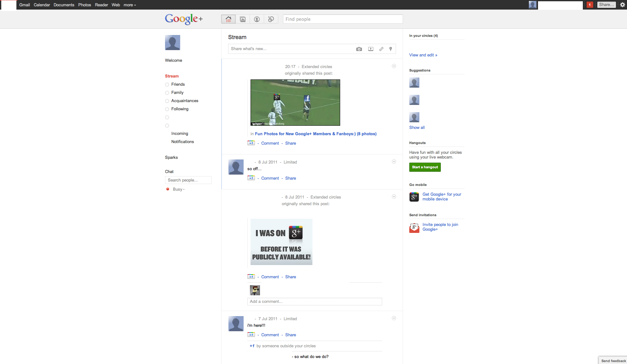
Task: Click the Google+ mobile app icon
Action: 414,197
